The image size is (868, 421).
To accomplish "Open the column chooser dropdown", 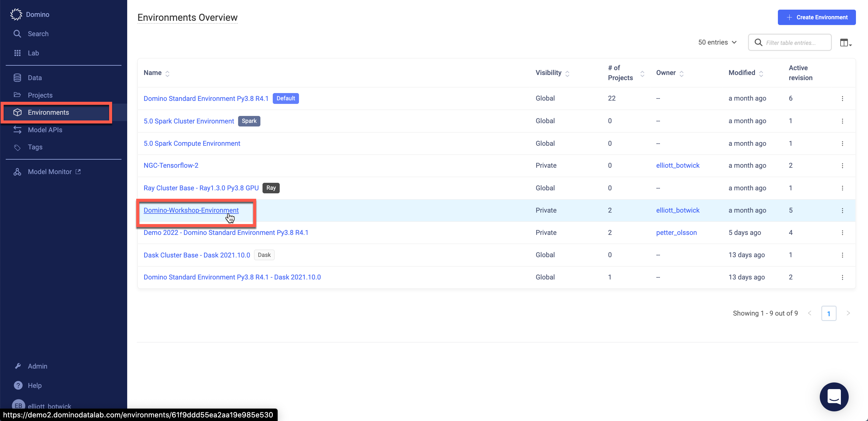I will pos(845,43).
